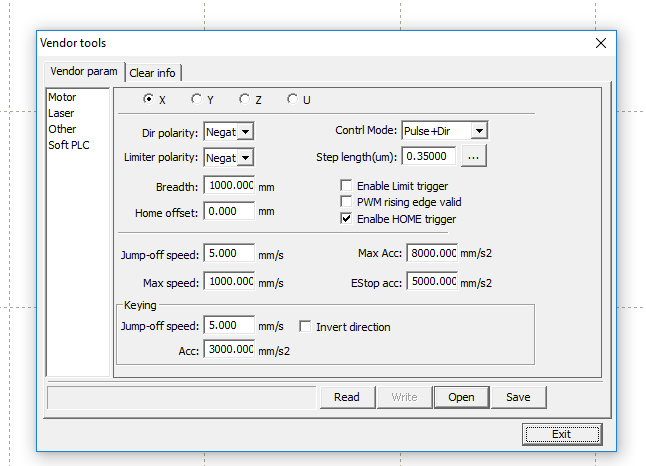Select the Vendor param tab
The image size is (646, 466).
click(x=84, y=72)
